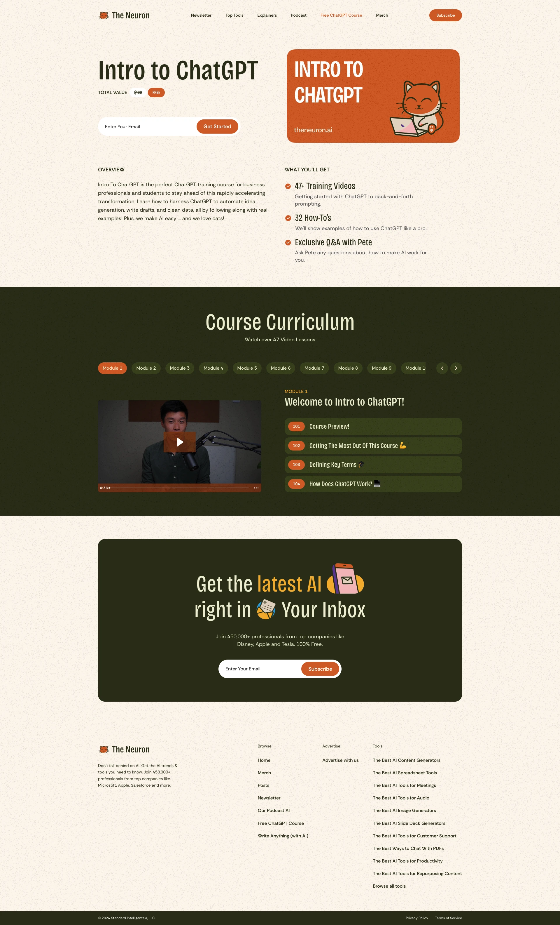
Task: Click the Get Started button on email form
Action: [217, 126]
